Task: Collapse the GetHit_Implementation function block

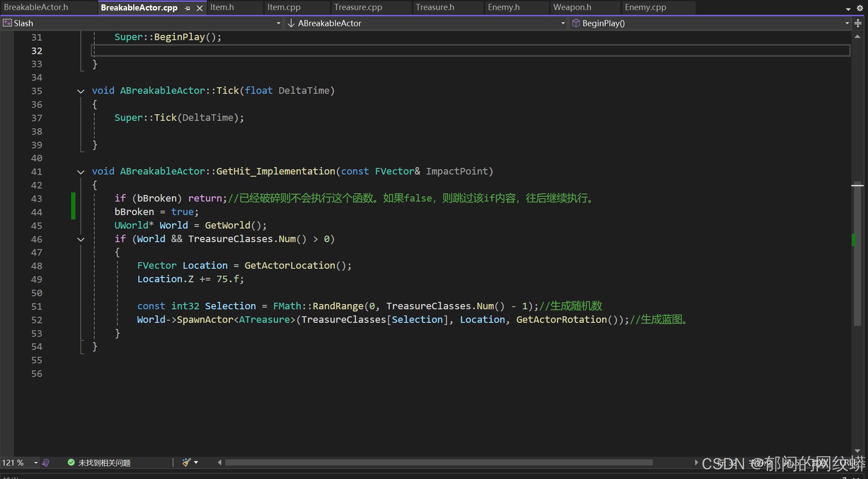Action: [81, 172]
